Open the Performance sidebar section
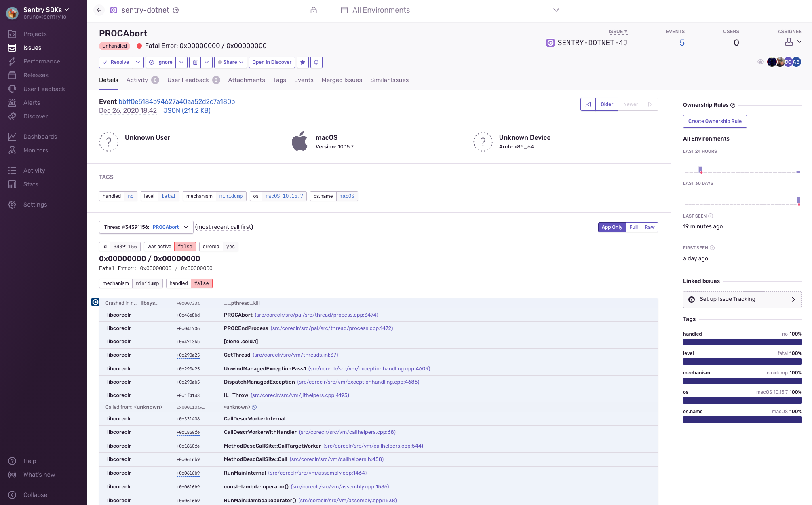Viewport: 812px width, 505px height. point(42,61)
